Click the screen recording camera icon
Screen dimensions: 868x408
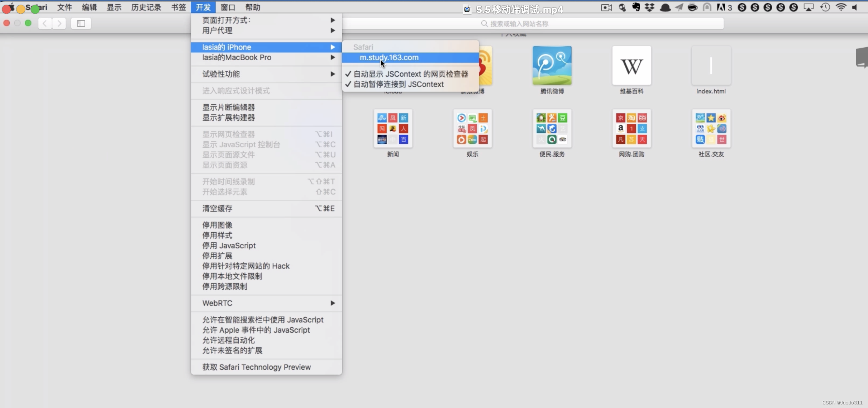[606, 7]
